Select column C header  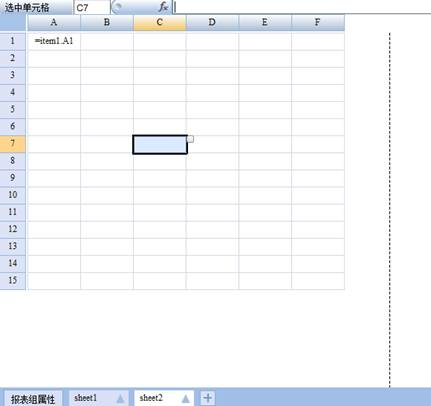tap(160, 23)
